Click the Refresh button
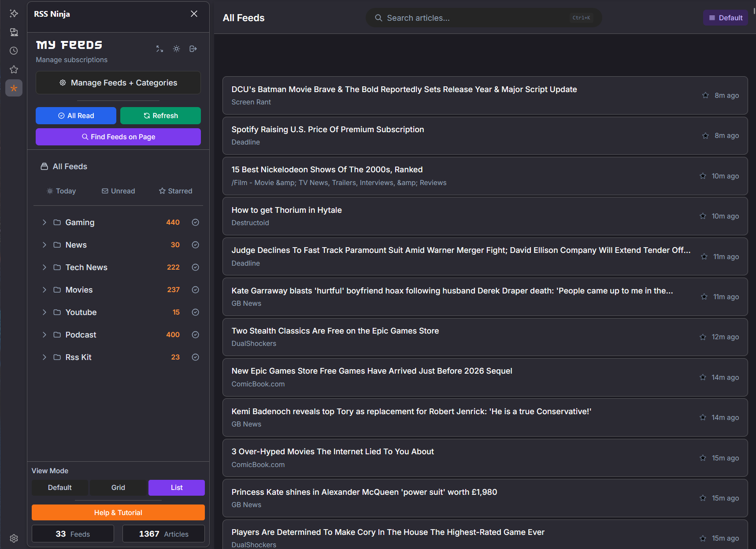756x549 pixels. (160, 115)
